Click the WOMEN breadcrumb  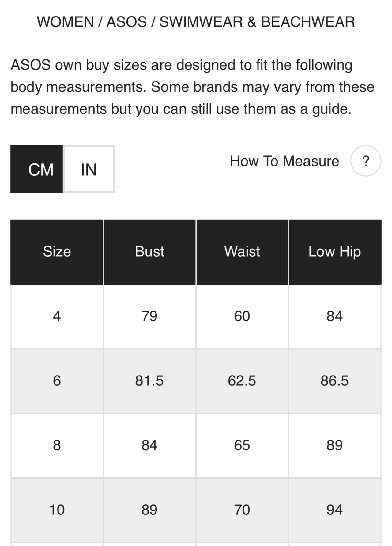coord(65,22)
